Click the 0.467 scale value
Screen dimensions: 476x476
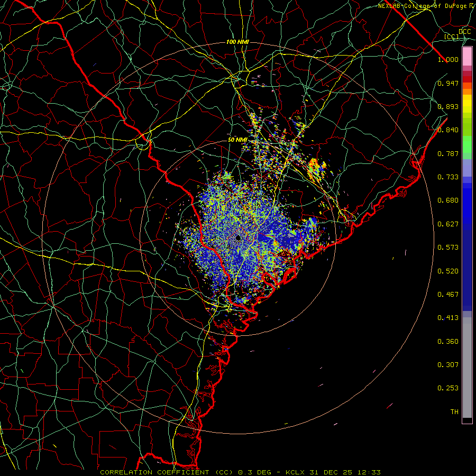point(448,295)
